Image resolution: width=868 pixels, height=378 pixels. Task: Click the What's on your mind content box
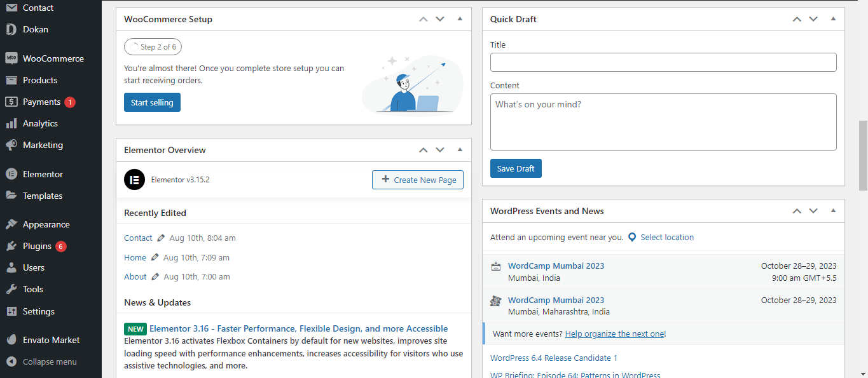tap(663, 122)
